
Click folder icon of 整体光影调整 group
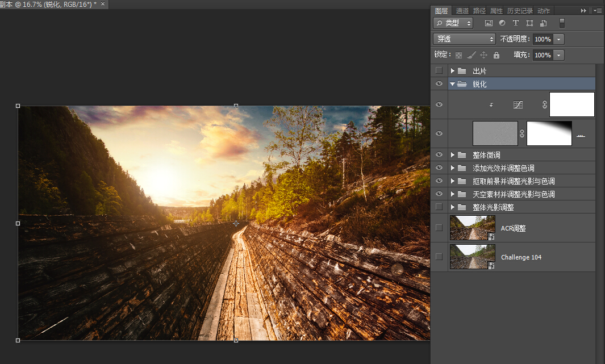462,207
